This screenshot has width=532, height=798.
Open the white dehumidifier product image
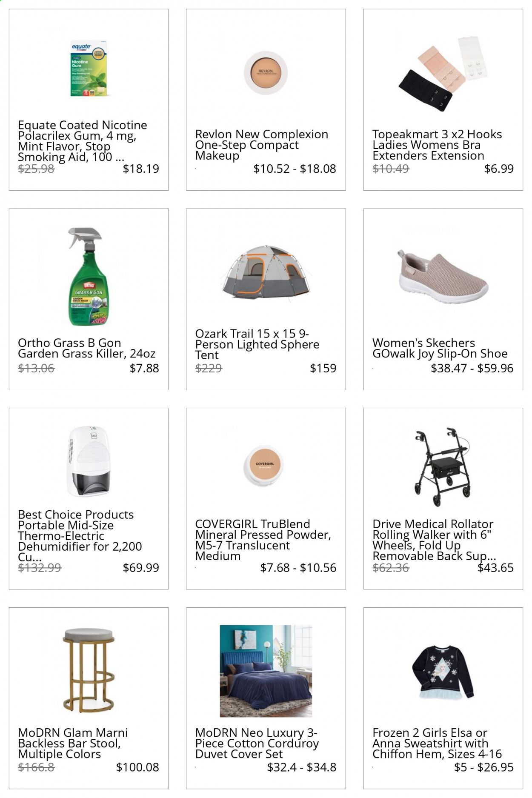pyautogui.click(x=89, y=461)
